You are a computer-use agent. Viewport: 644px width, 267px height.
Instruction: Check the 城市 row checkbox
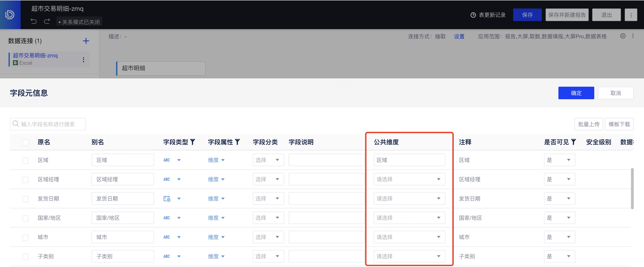(26, 237)
